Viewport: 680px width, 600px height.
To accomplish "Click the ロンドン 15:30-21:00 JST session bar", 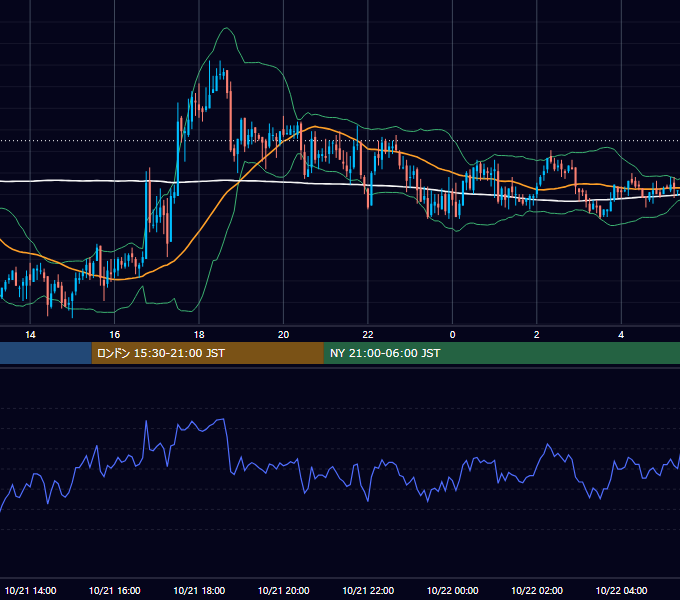I will [x=207, y=353].
